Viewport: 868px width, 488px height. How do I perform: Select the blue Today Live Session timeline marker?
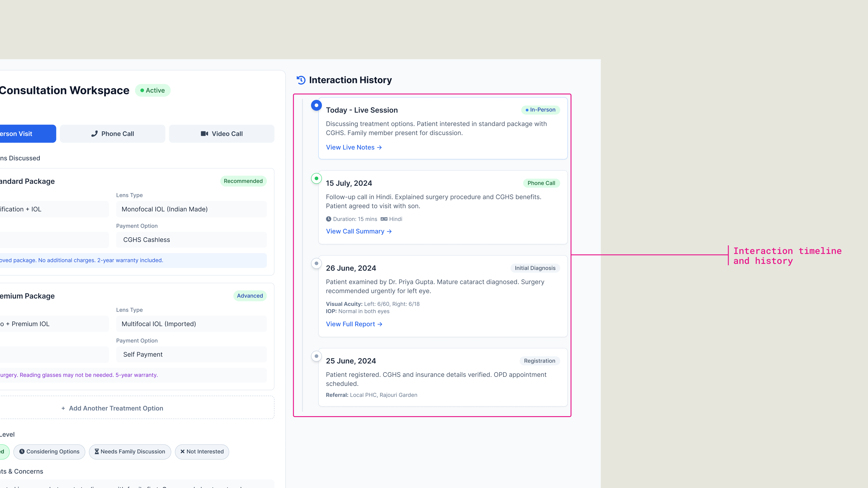click(x=316, y=106)
